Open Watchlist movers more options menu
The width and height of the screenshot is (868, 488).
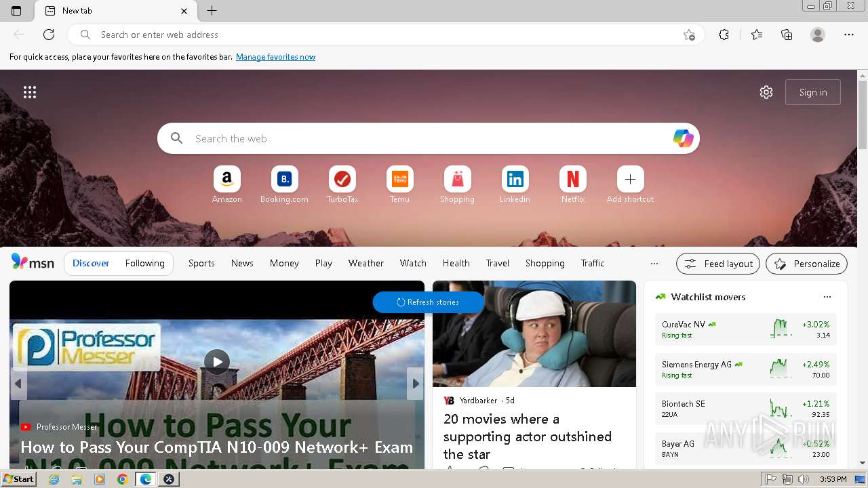[x=827, y=297]
